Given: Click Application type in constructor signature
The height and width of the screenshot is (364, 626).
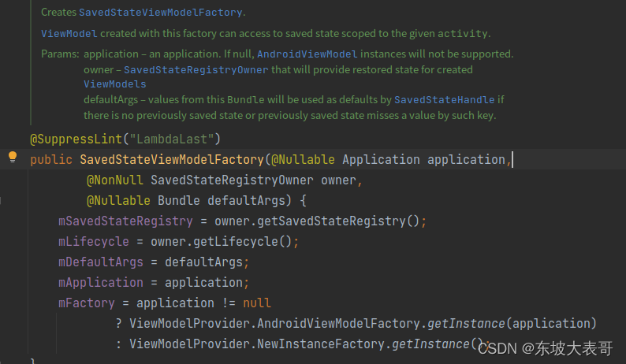Looking at the screenshot, I should [381, 160].
